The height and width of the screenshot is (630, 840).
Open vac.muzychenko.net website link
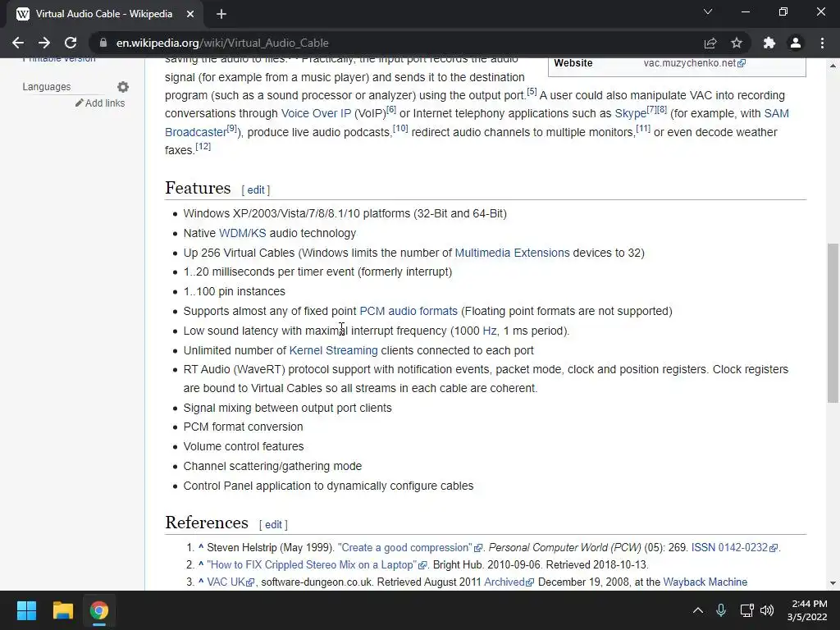coord(694,63)
